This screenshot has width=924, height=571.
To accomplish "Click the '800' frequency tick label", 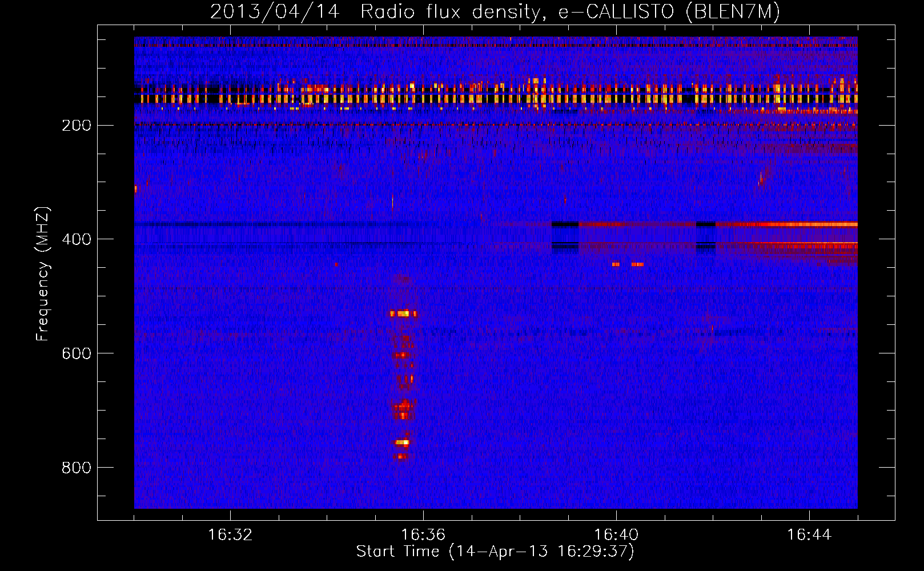I will pos(77,468).
